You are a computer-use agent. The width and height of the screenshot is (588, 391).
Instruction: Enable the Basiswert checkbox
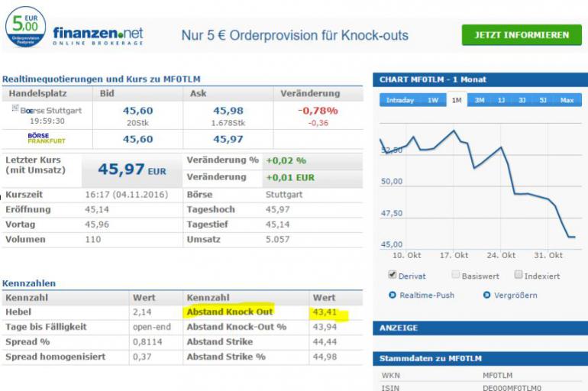coord(456,274)
